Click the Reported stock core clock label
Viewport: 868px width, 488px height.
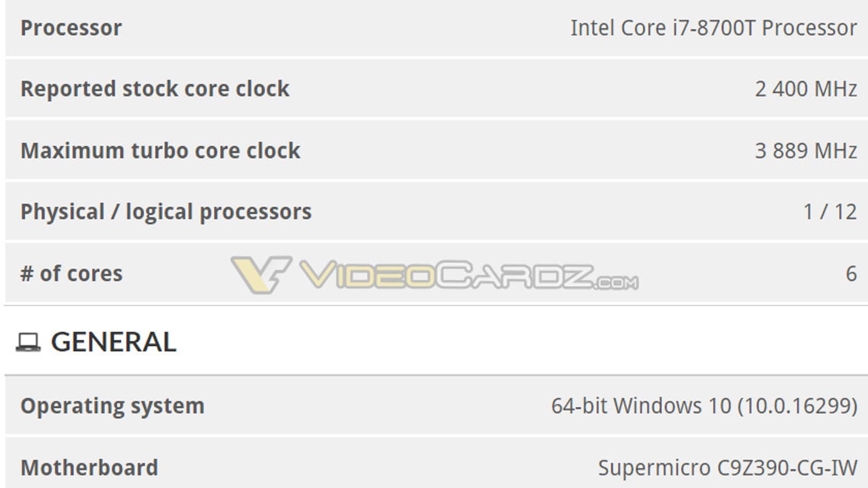click(x=155, y=89)
